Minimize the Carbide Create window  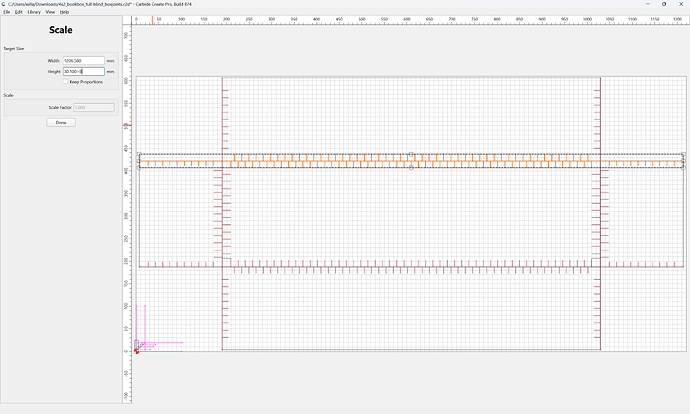[647, 4]
